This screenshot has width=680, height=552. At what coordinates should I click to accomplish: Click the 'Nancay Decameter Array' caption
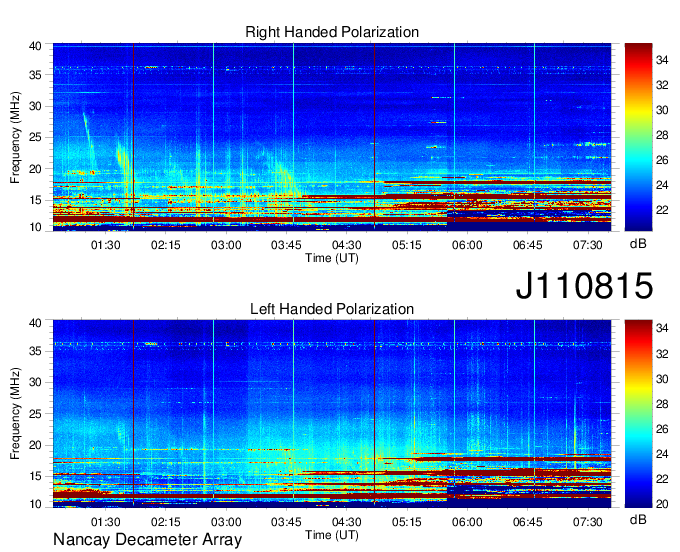(x=147, y=539)
